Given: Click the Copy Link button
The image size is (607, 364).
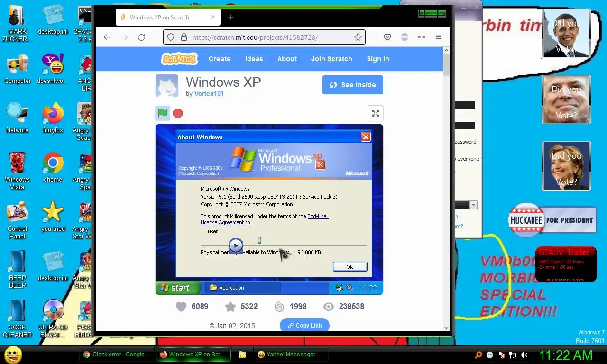Looking at the screenshot, I should [304, 325].
